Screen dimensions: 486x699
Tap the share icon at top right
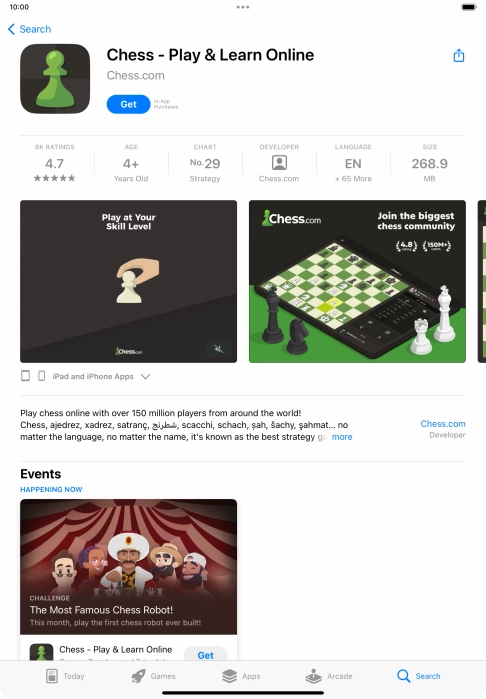(x=459, y=56)
